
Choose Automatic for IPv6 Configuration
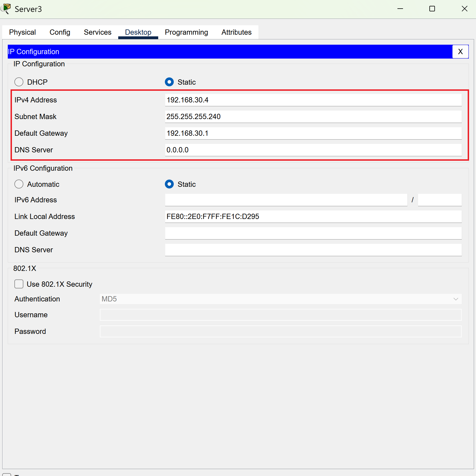19,184
